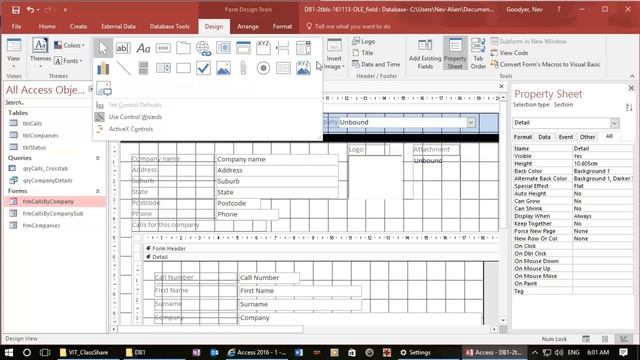Screen dimensions: 640x360
Task: Choose the Select pointer tool in Controls gallery
Action: 103,48
